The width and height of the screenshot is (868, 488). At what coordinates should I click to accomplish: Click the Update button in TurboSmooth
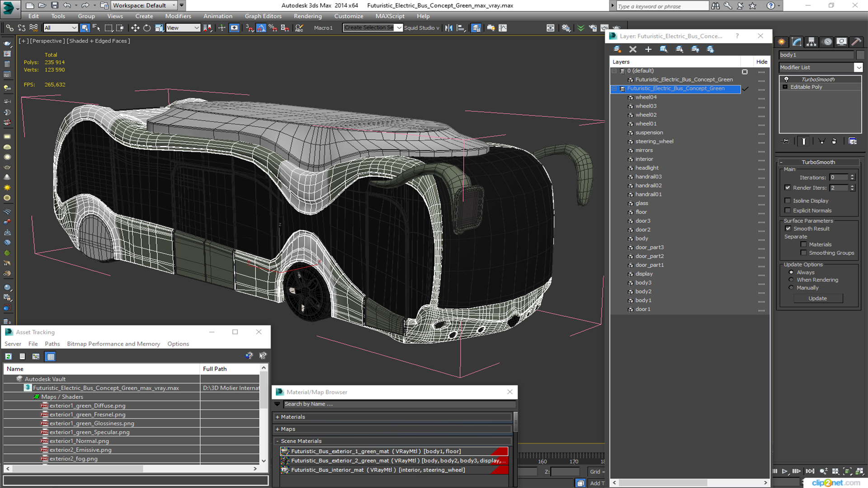(x=817, y=298)
